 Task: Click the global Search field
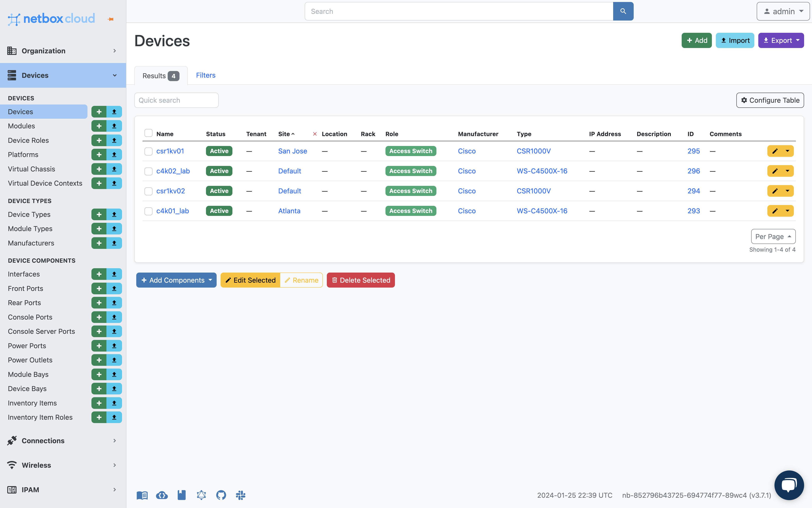pos(459,11)
